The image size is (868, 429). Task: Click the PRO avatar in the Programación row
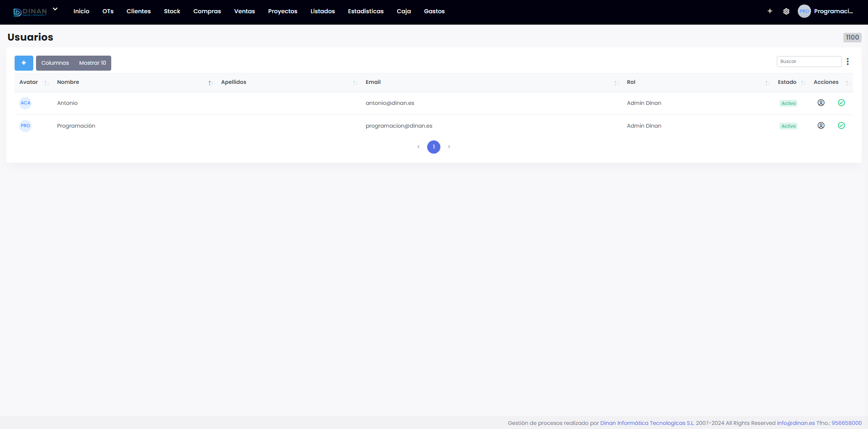pos(26,126)
